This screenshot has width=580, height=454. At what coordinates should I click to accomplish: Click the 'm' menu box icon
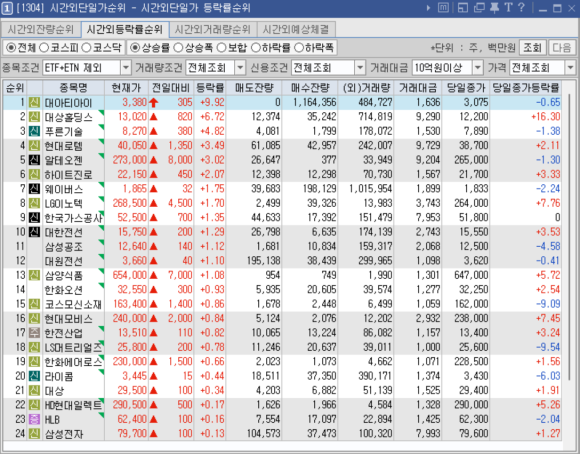443,8
